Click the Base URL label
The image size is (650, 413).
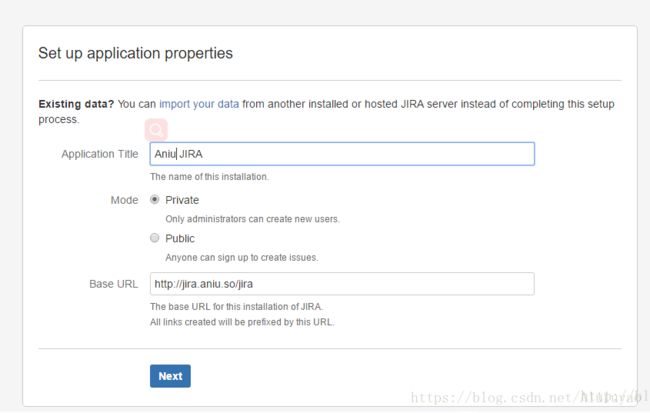point(114,284)
